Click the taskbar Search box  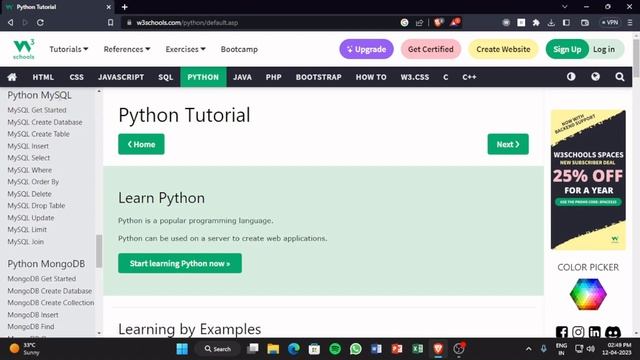[x=218, y=349]
